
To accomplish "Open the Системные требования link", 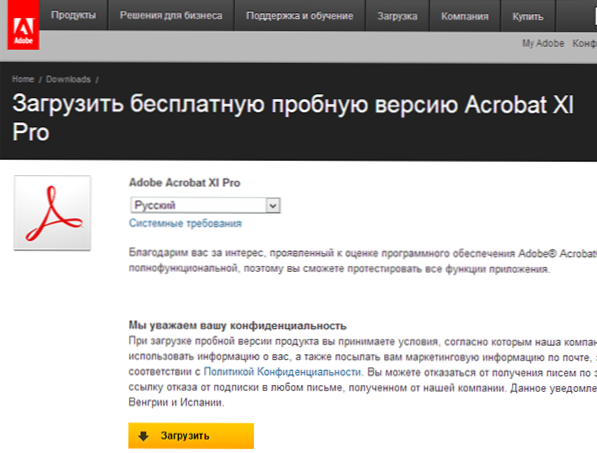I will 185,223.
